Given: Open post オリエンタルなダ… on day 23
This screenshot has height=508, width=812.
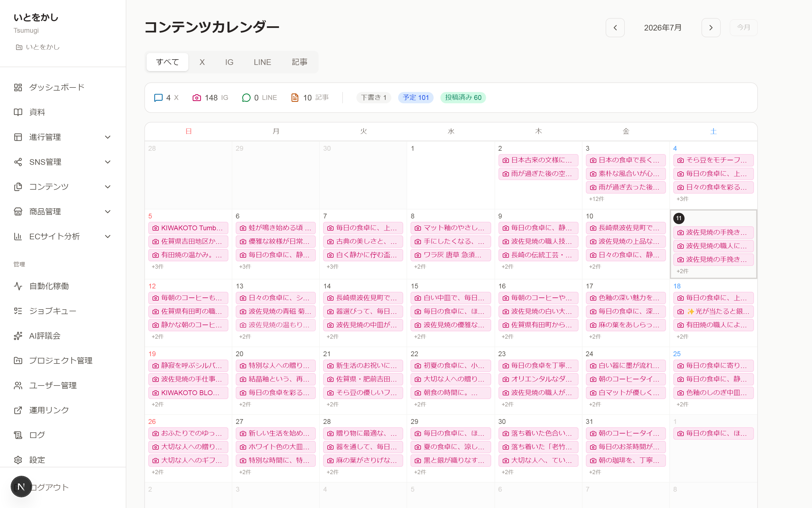Looking at the screenshot, I should point(538,379).
